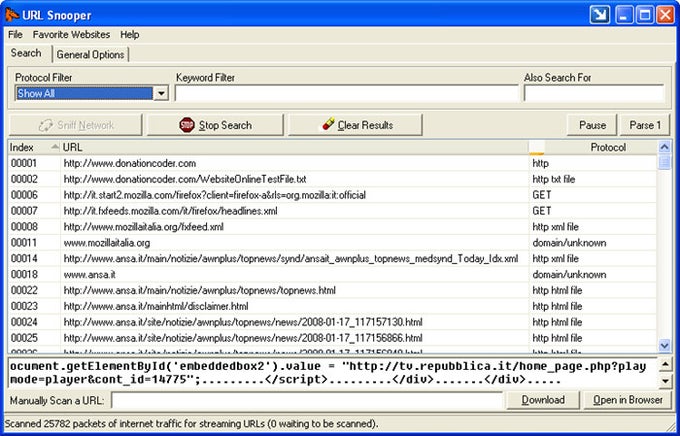Select the it.start2.mozilla.com firefox URL row

point(332,195)
